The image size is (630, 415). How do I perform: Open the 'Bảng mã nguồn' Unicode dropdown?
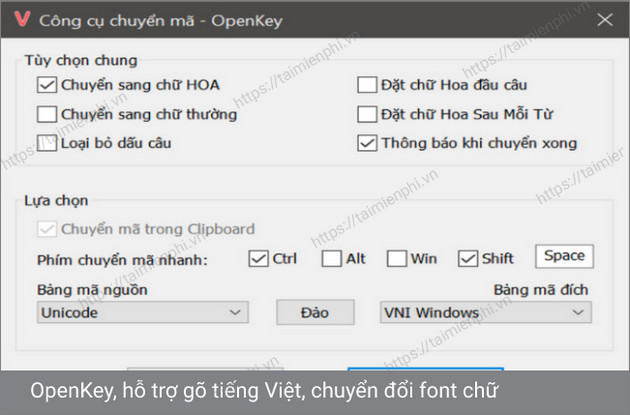pyautogui.click(x=143, y=313)
